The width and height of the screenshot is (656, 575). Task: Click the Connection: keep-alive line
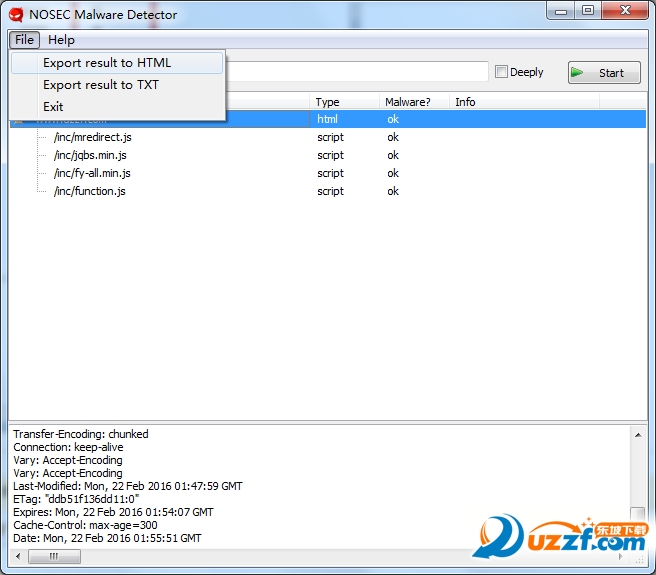[x=68, y=447]
